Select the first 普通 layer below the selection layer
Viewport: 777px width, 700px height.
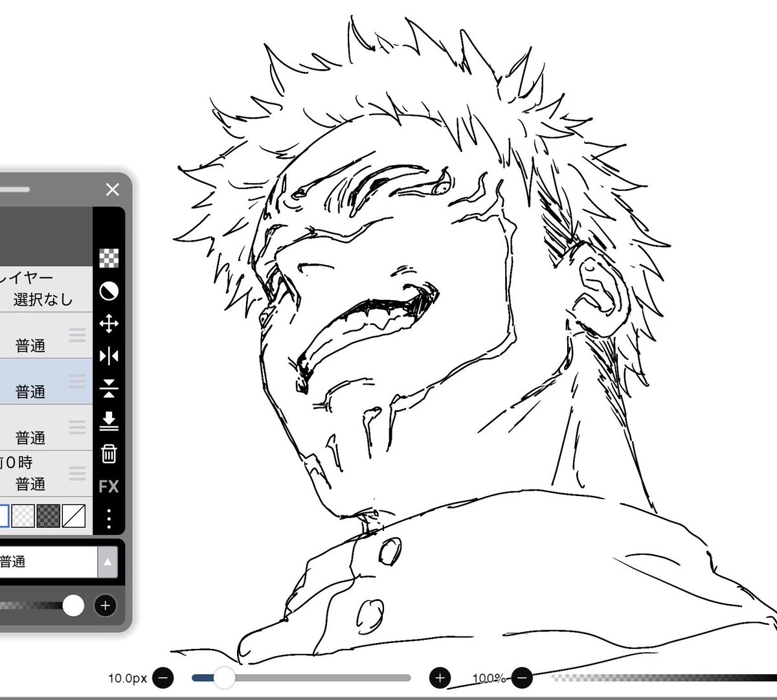(x=46, y=335)
